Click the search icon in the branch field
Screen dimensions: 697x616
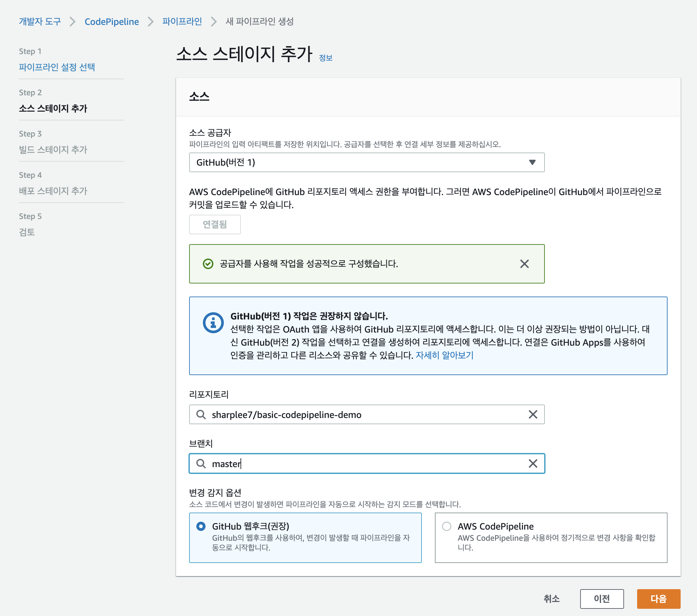(201, 463)
